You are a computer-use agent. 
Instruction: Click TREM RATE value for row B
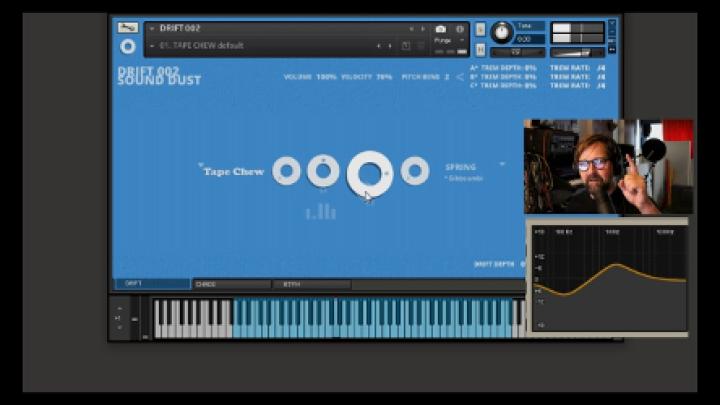[601, 77]
